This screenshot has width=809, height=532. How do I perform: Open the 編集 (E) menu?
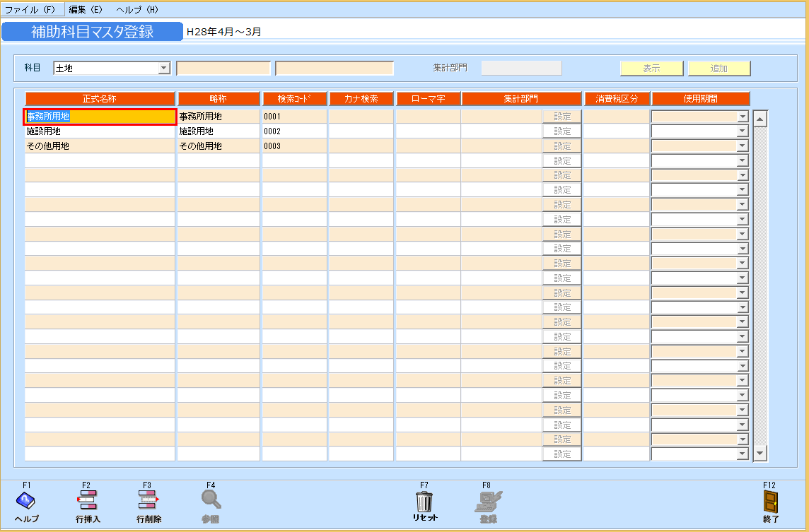pos(86,10)
